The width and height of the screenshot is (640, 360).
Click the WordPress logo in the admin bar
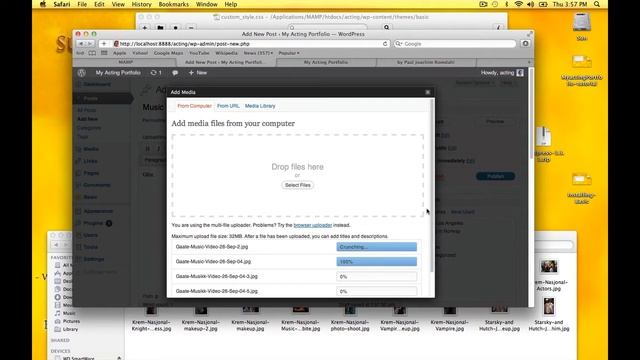point(82,73)
